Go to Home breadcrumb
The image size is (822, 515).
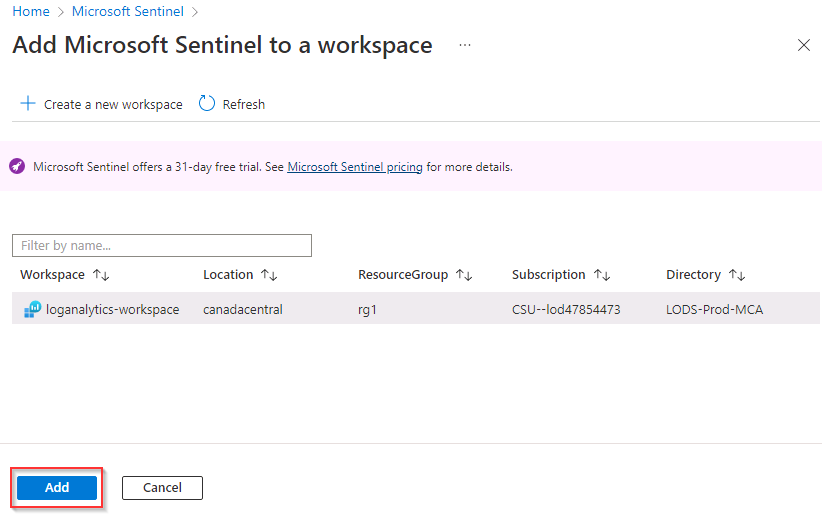click(31, 11)
